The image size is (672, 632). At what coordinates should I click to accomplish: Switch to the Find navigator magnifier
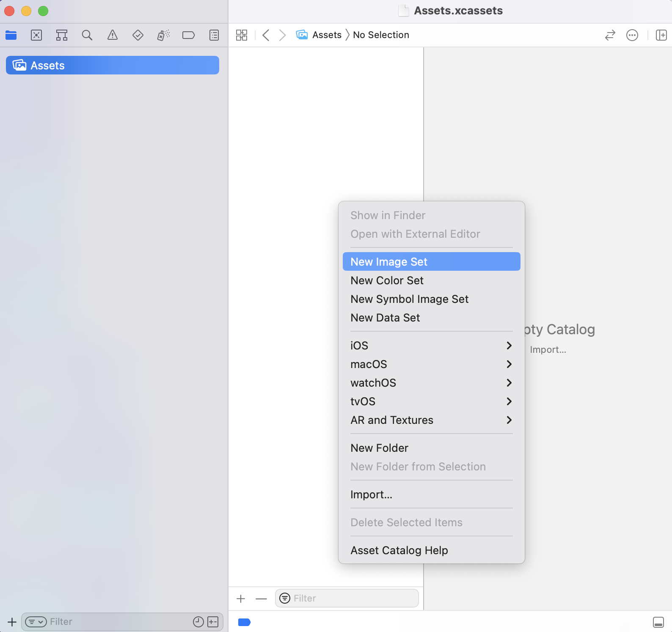[87, 35]
